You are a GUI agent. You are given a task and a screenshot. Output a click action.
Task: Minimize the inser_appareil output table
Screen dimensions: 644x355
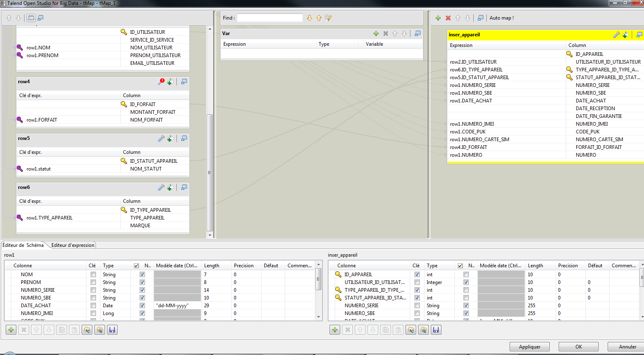click(639, 35)
